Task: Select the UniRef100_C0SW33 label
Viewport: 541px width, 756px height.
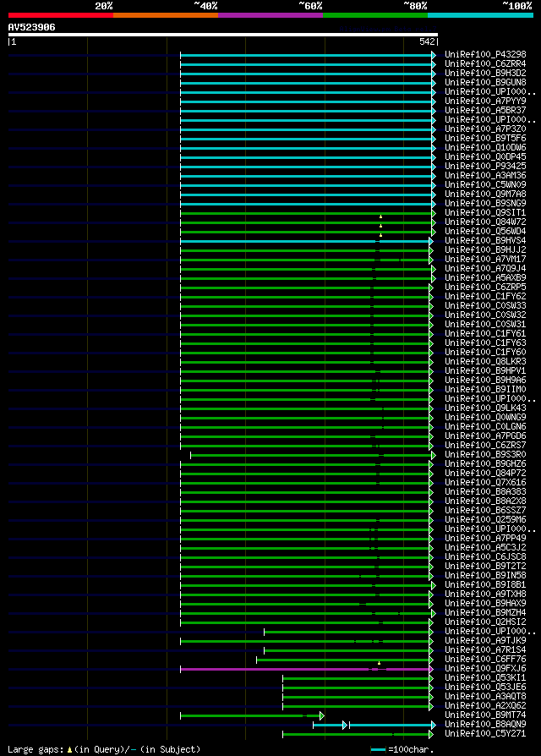Action: (485, 305)
